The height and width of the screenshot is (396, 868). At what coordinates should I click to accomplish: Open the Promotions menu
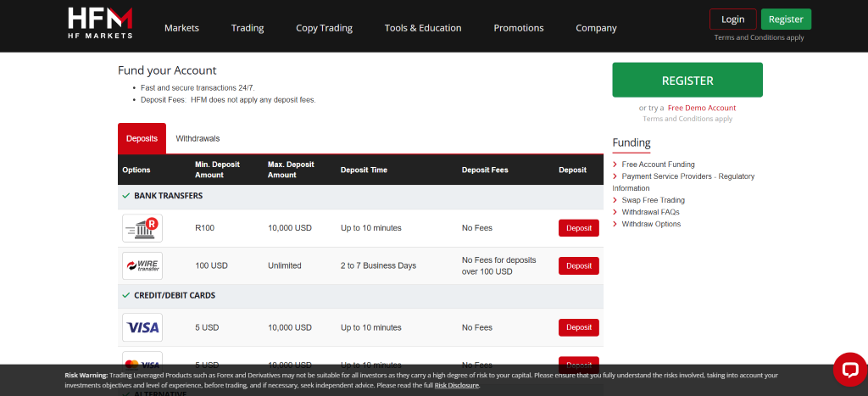click(519, 28)
